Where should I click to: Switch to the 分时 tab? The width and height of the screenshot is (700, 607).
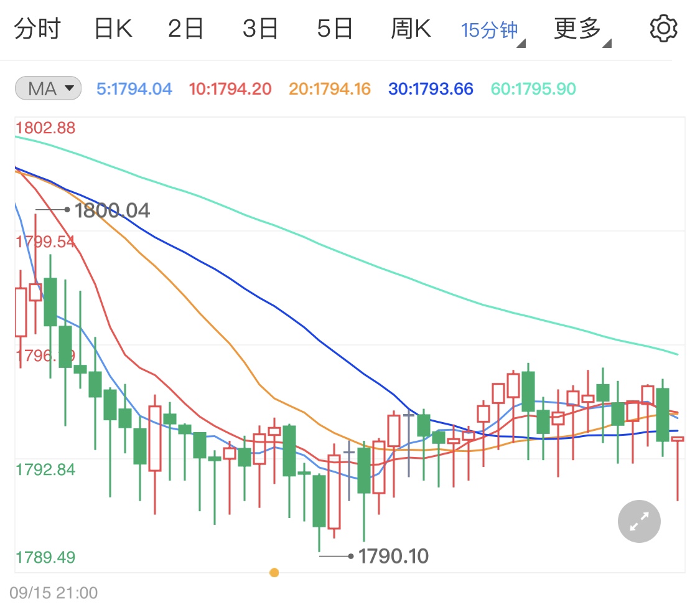pyautogui.click(x=37, y=29)
